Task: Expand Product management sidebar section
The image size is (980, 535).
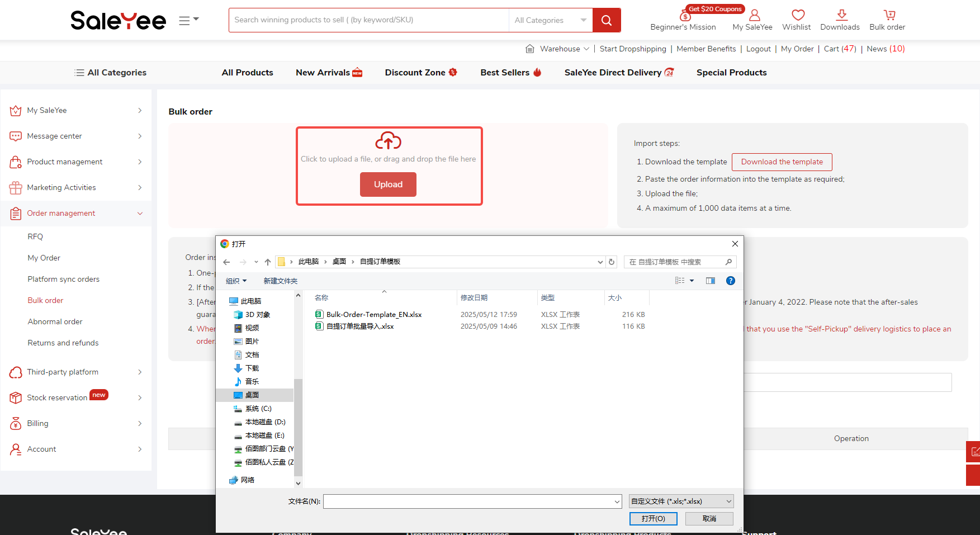Action: (76, 162)
